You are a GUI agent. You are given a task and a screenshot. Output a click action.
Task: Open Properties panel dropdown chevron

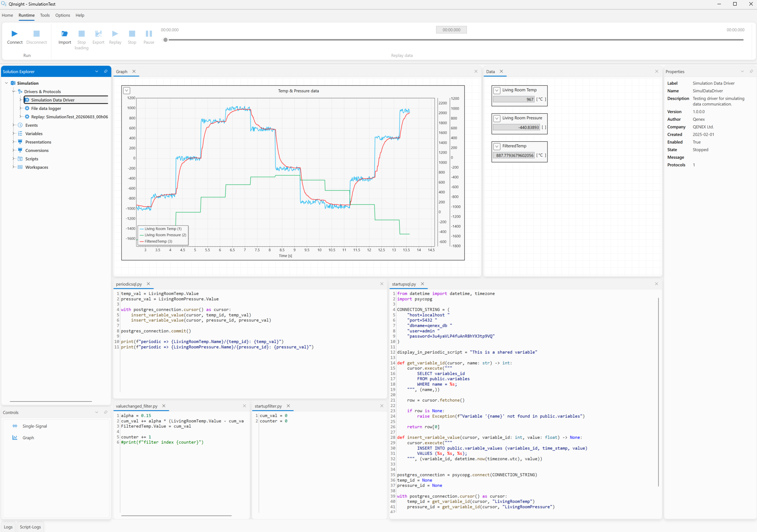[x=742, y=71]
